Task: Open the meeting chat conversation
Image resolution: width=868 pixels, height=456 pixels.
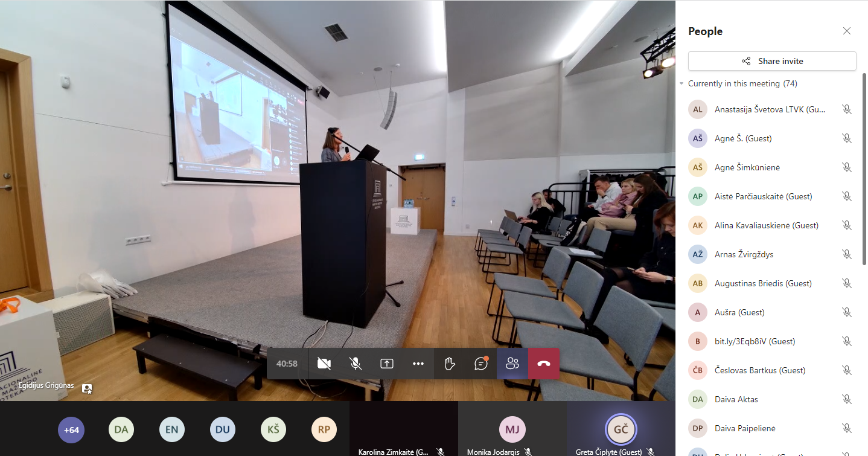Action: (481, 364)
